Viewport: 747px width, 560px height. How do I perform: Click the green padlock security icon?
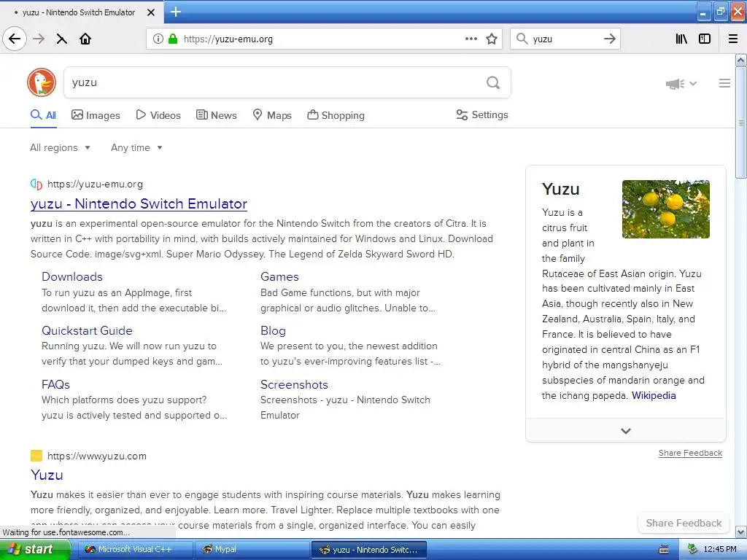tap(173, 39)
